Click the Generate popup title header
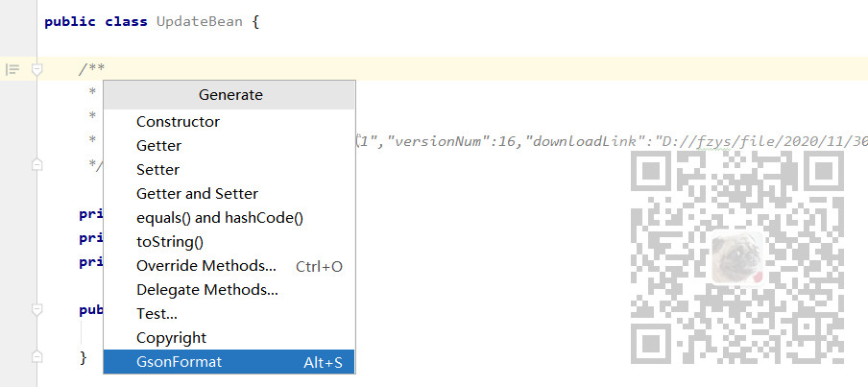Image resolution: width=868 pixels, height=387 pixels. click(230, 95)
